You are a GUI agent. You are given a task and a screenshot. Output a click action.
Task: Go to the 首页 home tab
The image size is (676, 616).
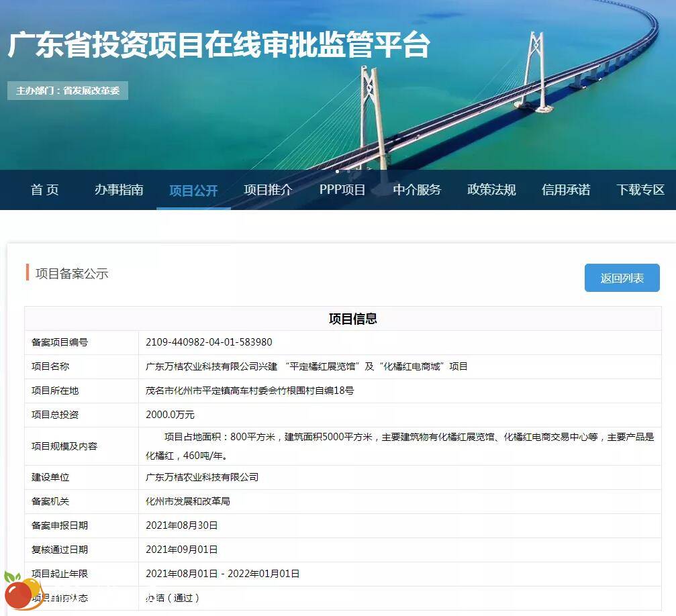pyautogui.click(x=45, y=190)
